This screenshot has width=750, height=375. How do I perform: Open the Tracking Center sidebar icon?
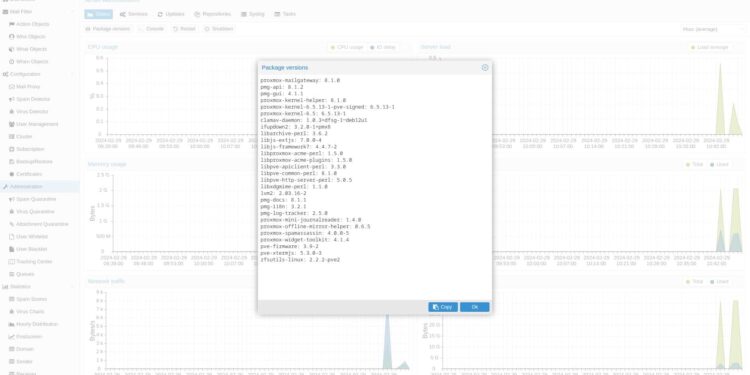(12, 262)
